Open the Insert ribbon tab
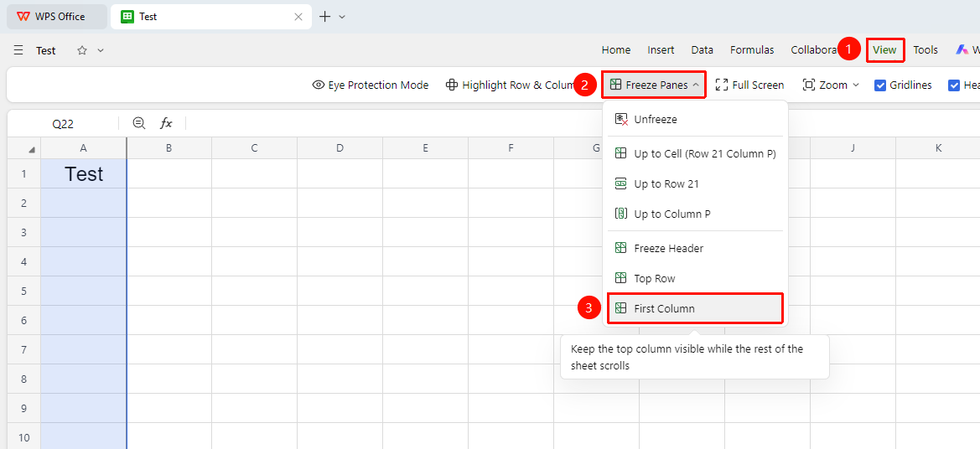Image resolution: width=980 pixels, height=449 pixels. 661,50
